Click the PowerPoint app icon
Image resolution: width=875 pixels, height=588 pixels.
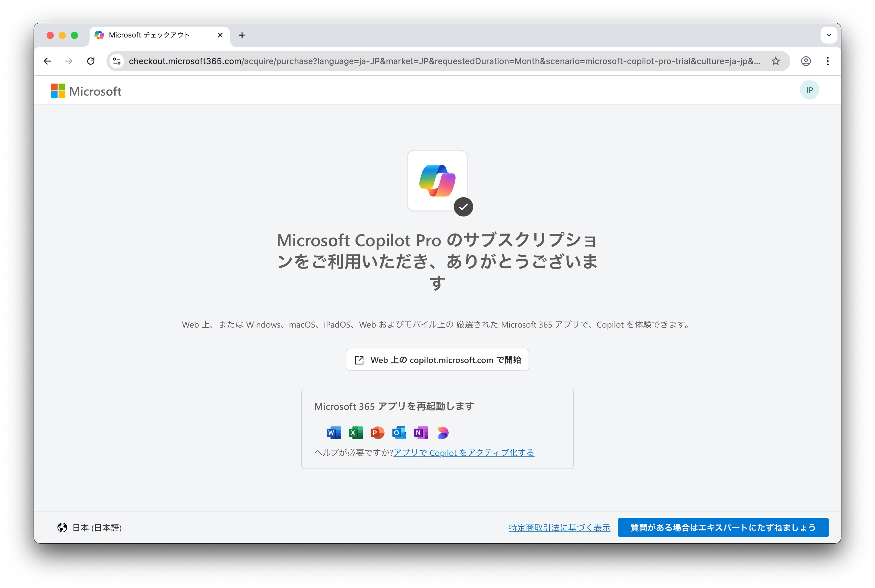tap(377, 433)
